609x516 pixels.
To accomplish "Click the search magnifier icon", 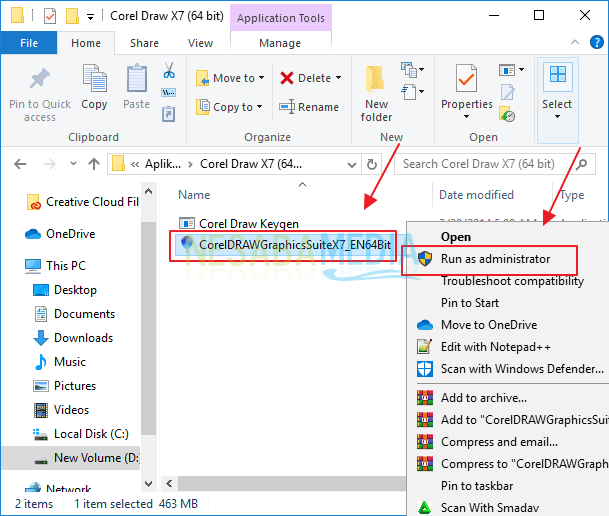I will point(581,164).
